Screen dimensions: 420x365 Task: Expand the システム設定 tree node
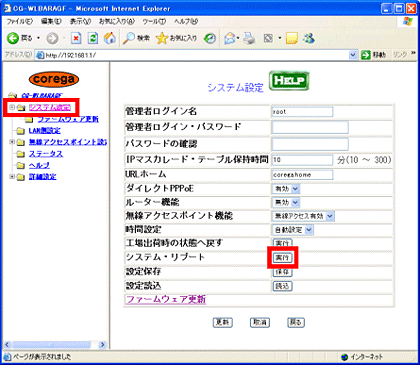point(12,107)
